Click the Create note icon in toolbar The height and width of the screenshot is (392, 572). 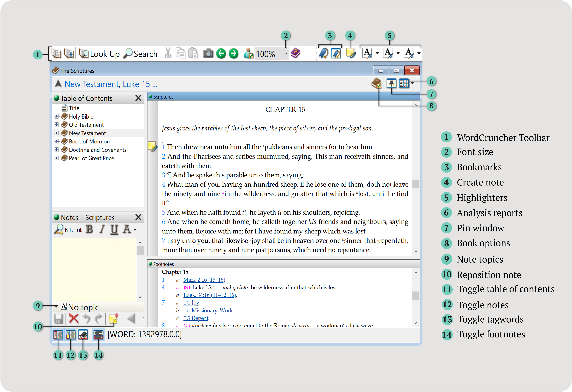tap(350, 53)
